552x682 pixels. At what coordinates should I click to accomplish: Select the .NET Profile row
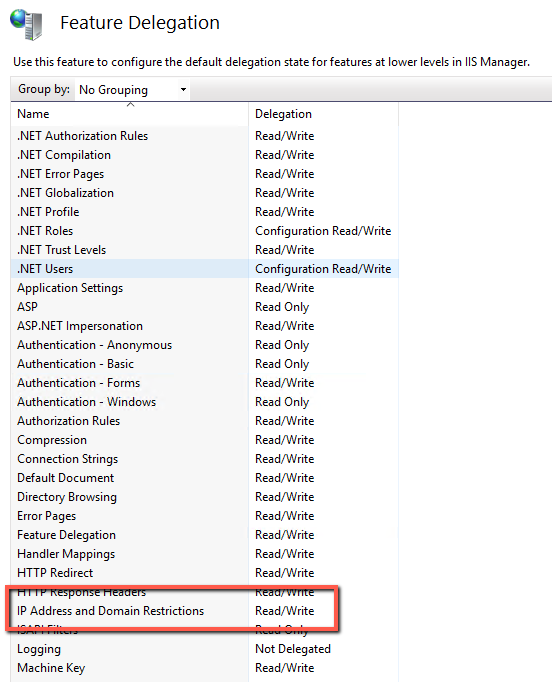[x=204, y=212]
